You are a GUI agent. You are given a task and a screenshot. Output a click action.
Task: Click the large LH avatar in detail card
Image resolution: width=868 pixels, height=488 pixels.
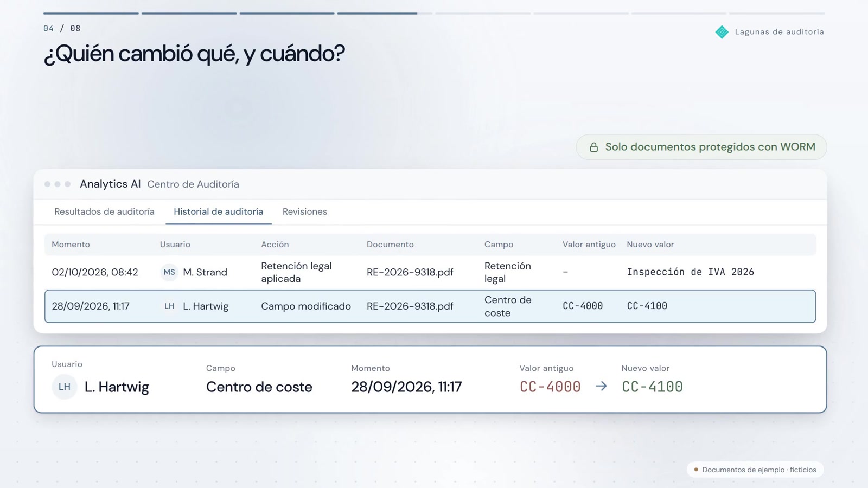(65, 387)
